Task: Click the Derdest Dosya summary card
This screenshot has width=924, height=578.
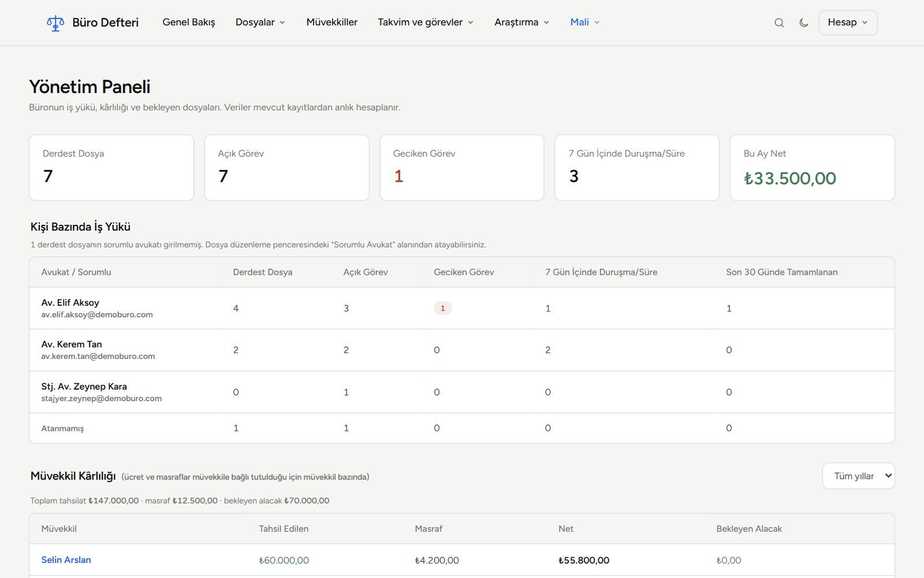Action: [x=111, y=168]
